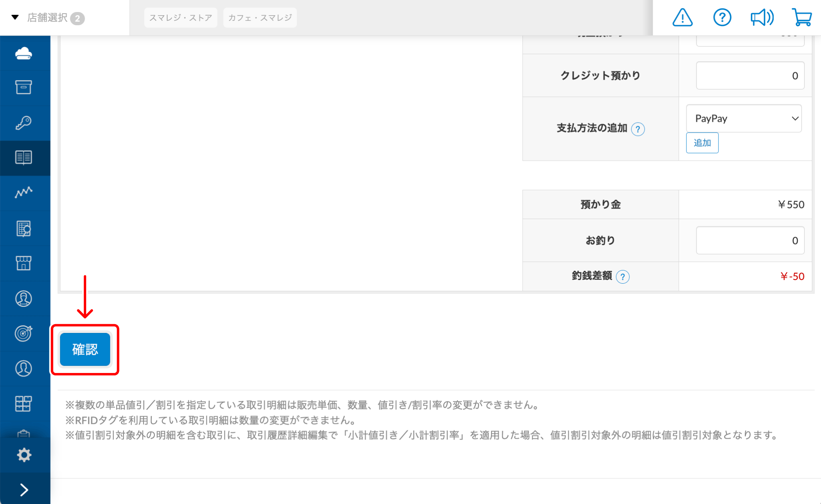The image size is (821, 504).
Task: Click the 預かり金 ￥550 value
Action: point(791,205)
